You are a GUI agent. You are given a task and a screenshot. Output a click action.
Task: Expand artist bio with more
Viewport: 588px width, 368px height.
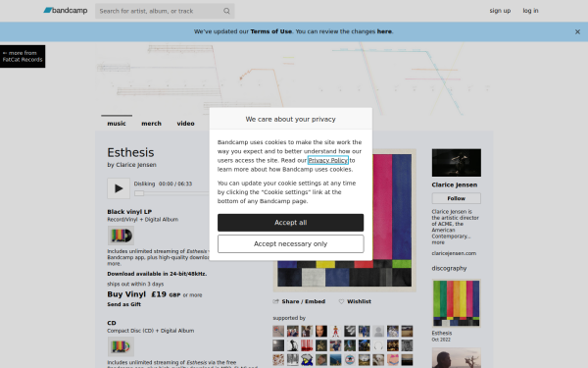point(438,242)
